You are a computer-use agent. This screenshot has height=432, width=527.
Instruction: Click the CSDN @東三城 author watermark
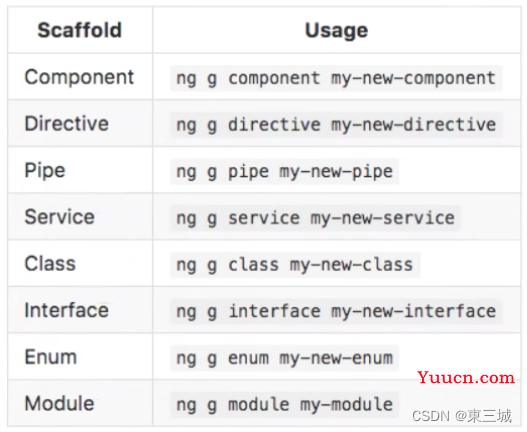[x=462, y=416]
